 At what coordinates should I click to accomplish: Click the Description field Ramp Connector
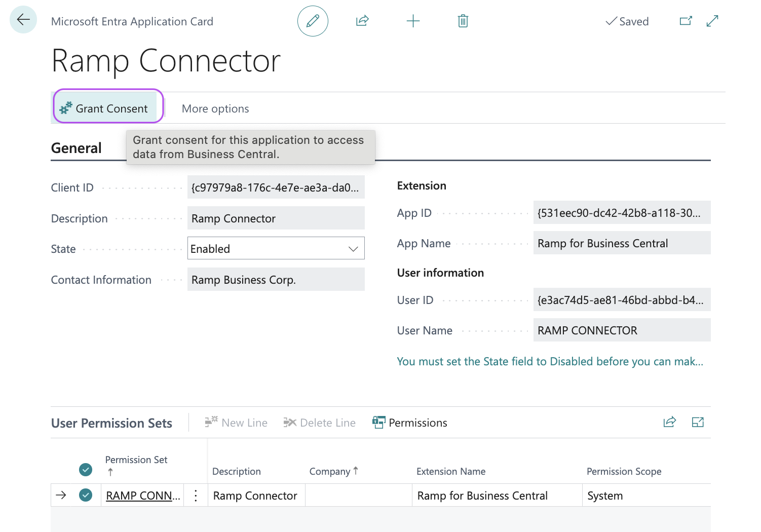coord(276,218)
